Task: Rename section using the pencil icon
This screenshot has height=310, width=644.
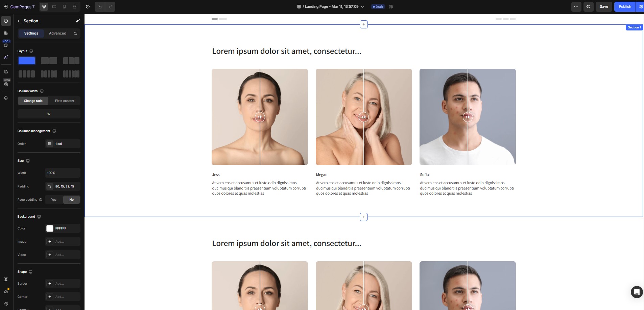Action: click(78, 21)
